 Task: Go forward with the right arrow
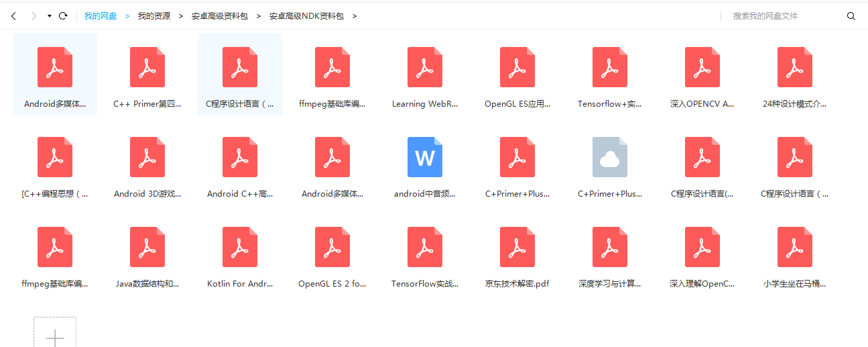pos(34,16)
